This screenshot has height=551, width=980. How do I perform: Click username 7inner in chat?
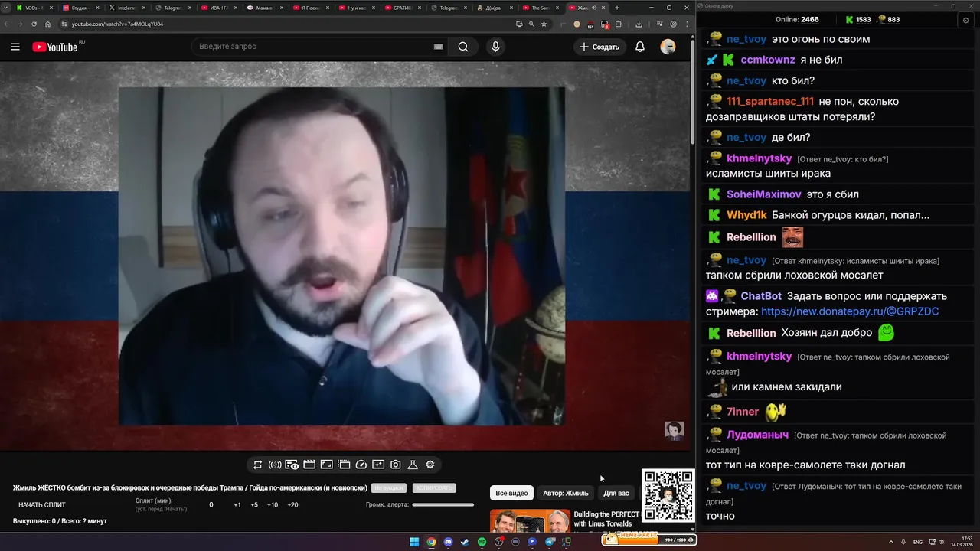coord(743,412)
